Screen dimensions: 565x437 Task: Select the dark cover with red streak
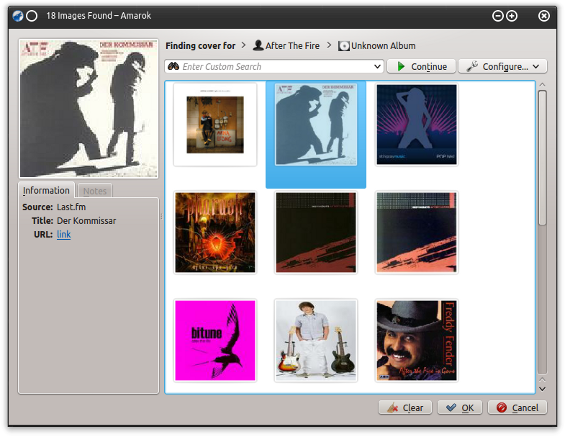point(316,232)
